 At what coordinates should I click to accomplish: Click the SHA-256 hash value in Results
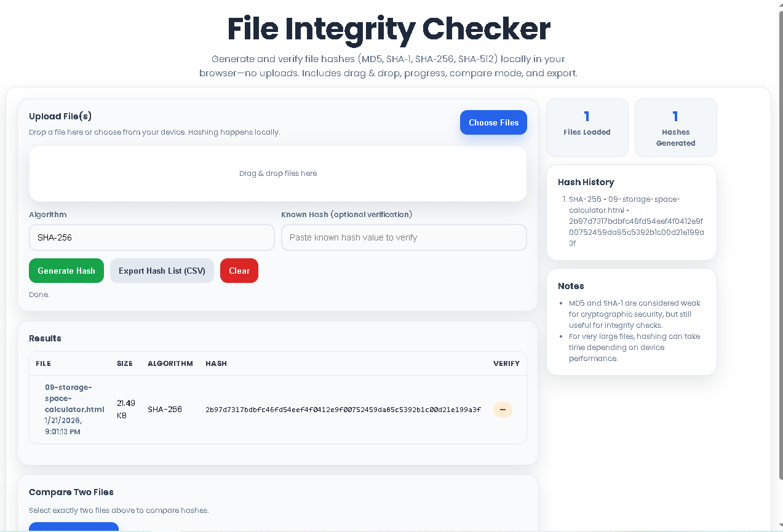click(x=342, y=409)
